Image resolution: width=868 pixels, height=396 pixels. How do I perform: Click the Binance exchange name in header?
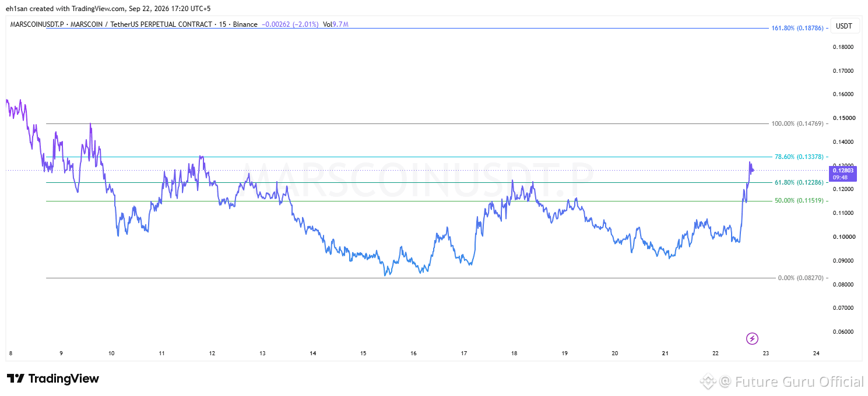246,24
